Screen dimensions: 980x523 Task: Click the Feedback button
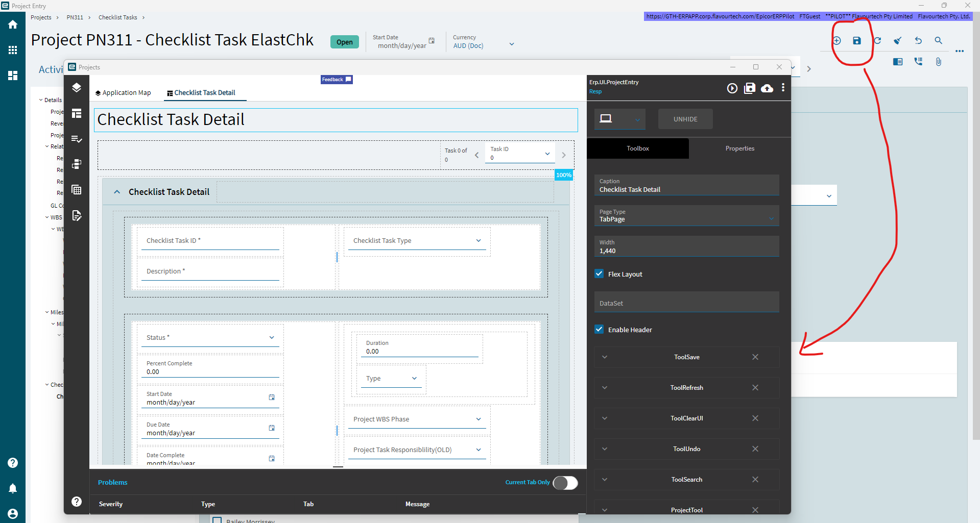[x=337, y=80]
